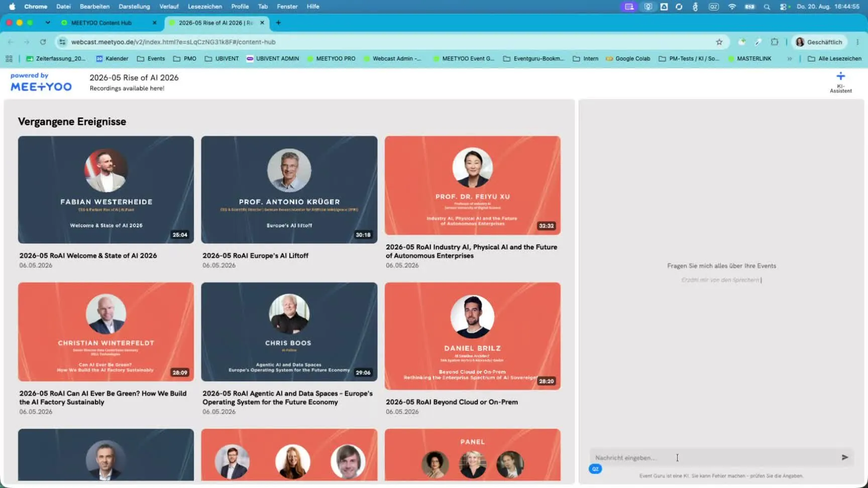Screen dimensions: 868x488
Task: Open the Prof. Dr. Feiyu Xu recording thumbnail
Action: point(473,185)
